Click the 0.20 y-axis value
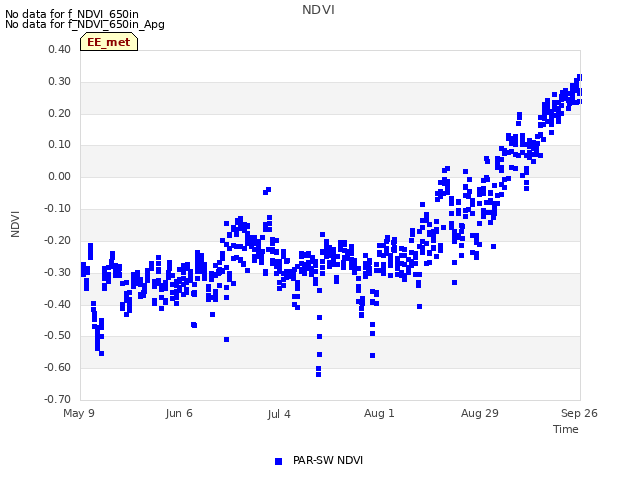This screenshot has width=640, height=480. tap(60, 113)
